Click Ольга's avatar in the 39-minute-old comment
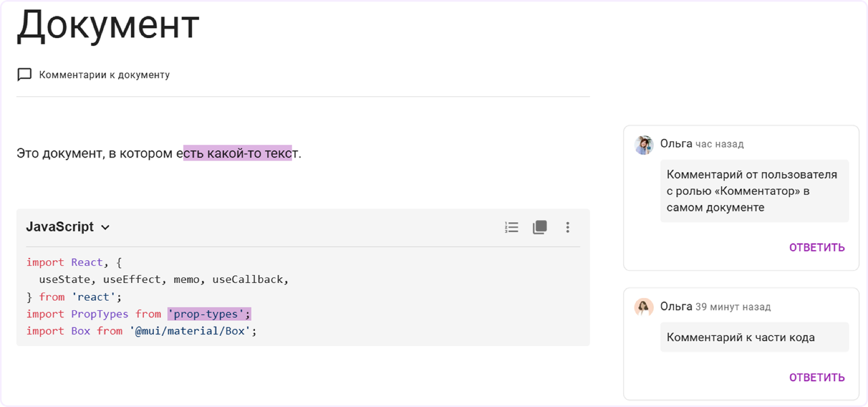Image resolution: width=868 pixels, height=407 pixels. pyautogui.click(x=644, y=308)
